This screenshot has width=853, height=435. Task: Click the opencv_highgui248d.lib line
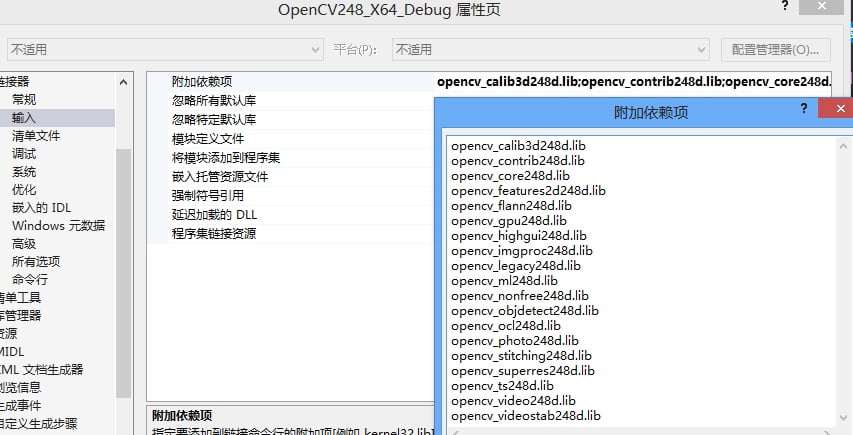(519, 236)
